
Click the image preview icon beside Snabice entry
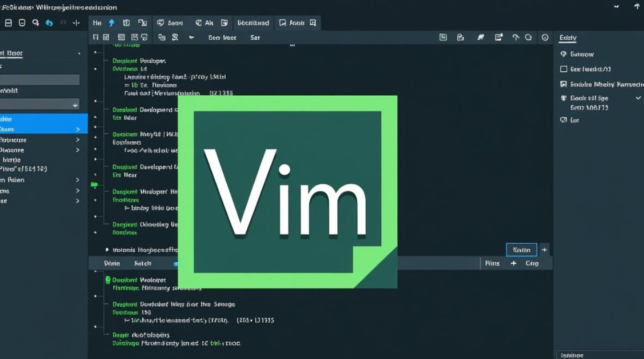click(x=563, y=84)
